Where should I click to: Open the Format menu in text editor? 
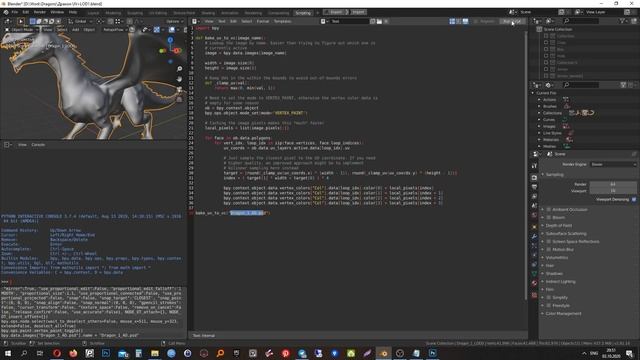(x=263, y=21)
